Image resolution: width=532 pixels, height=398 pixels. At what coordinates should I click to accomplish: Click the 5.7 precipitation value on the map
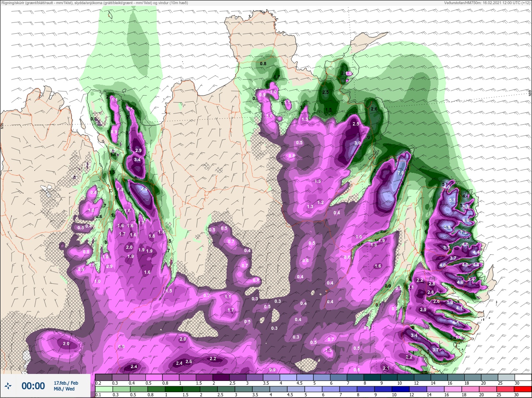coord(453,200)
